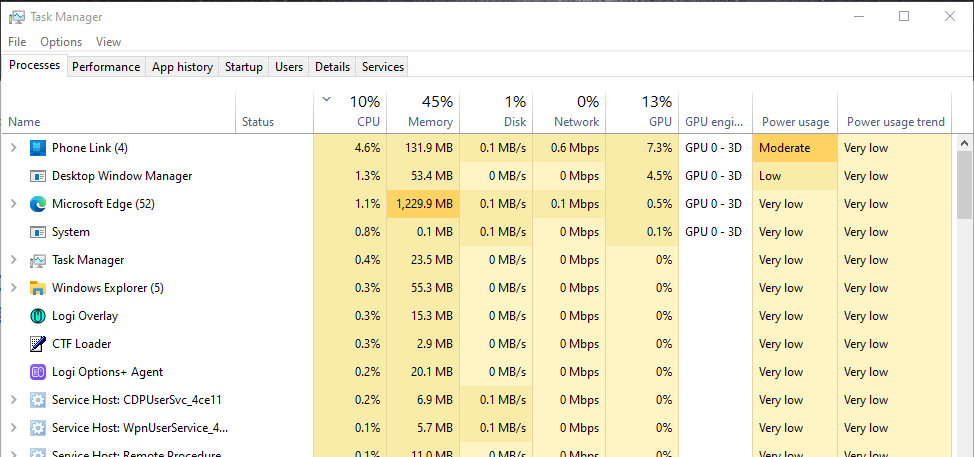
Task: Sort by Power usage trend column header
Action: 894,112
